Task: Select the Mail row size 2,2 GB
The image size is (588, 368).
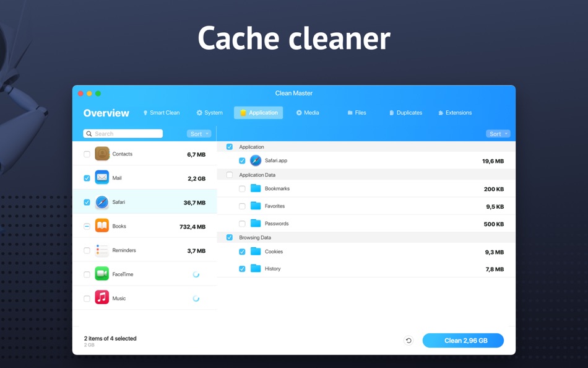Action: pos(196,179)
